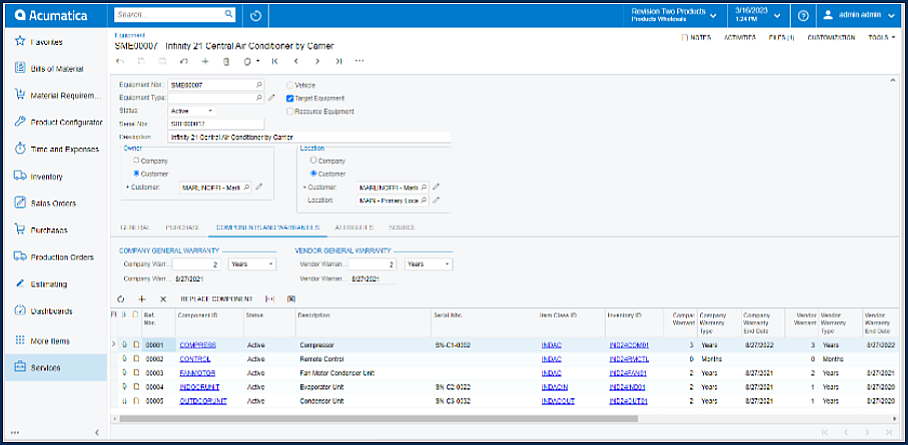
Task: Go to the last record
Action: (x=339, y=61)
